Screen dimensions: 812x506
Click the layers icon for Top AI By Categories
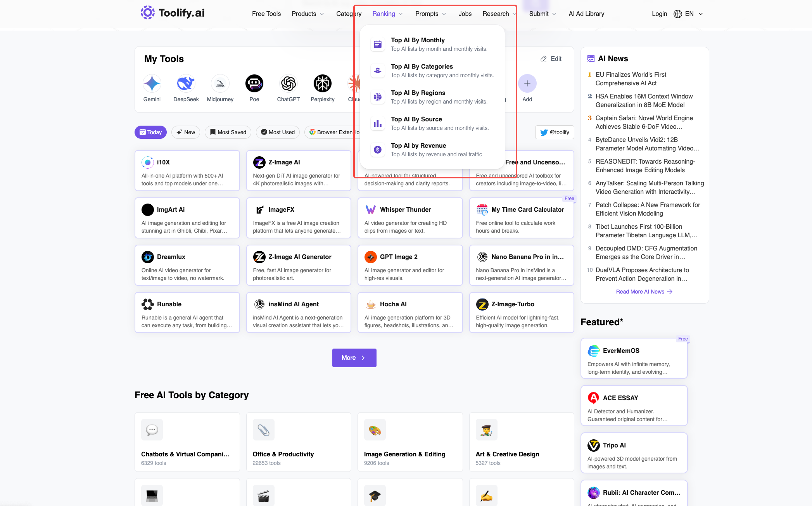[x=378, y=71]
